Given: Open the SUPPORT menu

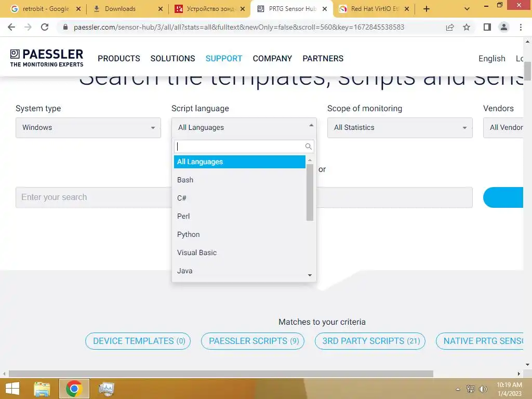Looking at the screenshot, I should pyautogui.click(x=224, y=58).
